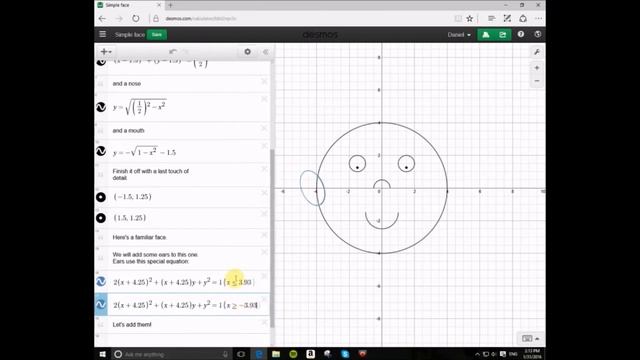Delete the 'and a nose' note
Viewport: 640px width, 360px height.
264,81
